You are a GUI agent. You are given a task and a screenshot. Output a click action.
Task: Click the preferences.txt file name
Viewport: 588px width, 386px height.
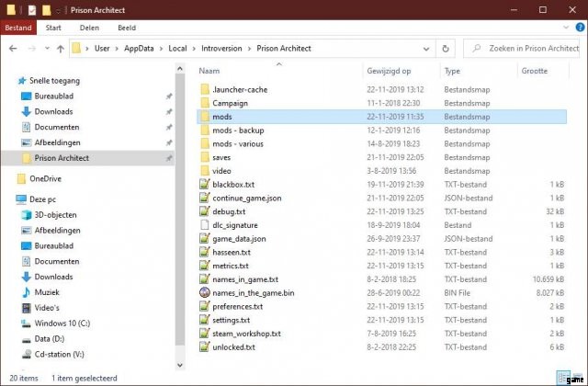pos(237,306)
